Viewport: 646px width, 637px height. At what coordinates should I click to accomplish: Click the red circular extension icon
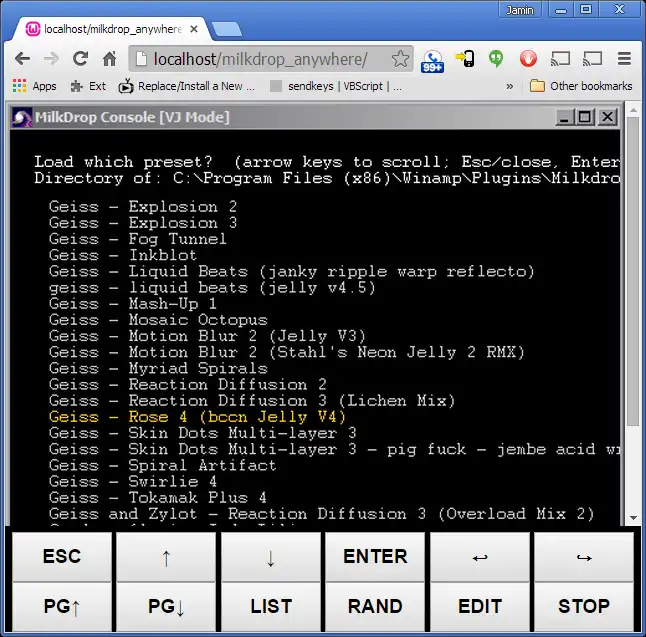528,59
